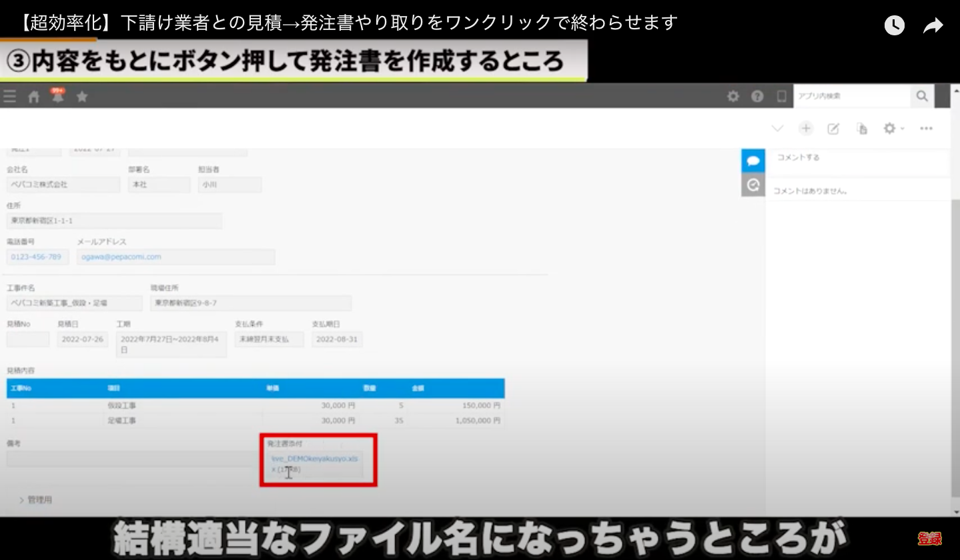Open the app settings gear dropdown
This screenshot has width=960, height=560.
pos(893,129)
